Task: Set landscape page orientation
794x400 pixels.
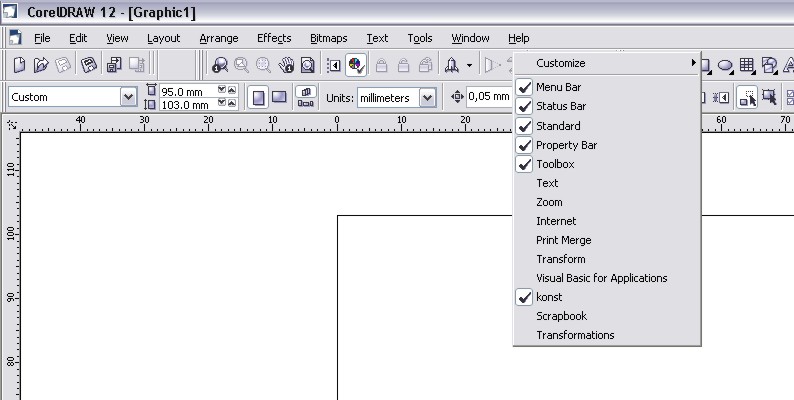Action: 280,97
